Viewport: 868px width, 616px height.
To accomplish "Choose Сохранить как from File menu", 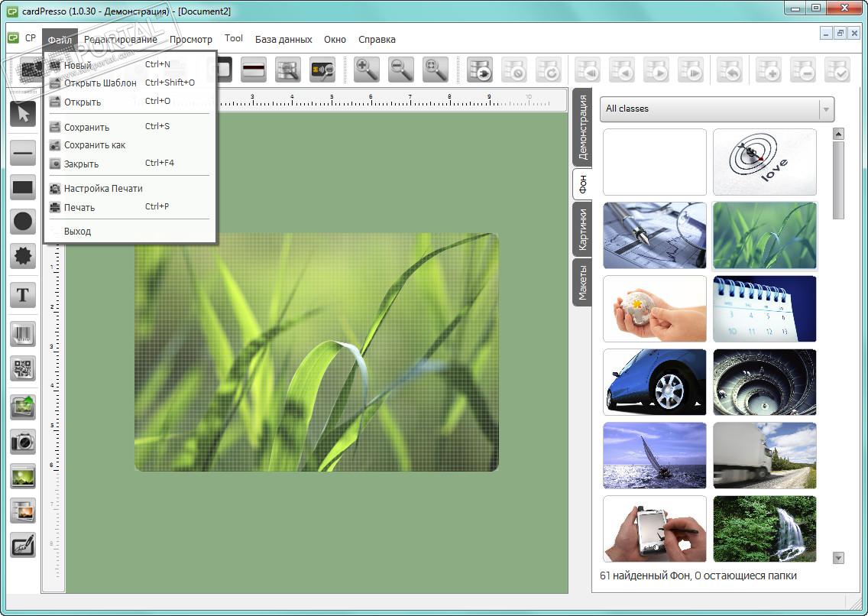I will point(95,145).
